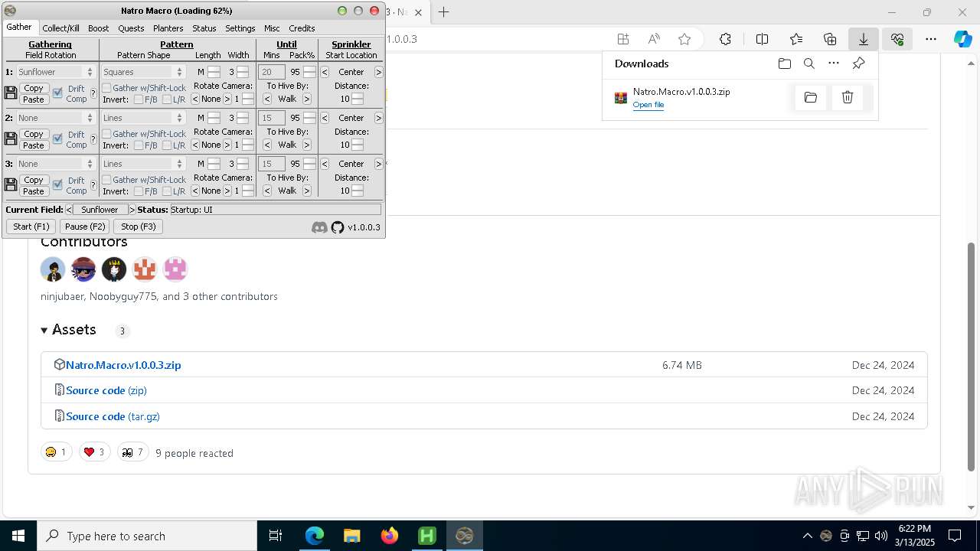Image resolution: width=980 pixels, height=551 pixels.
Task: Open row 1 Squares pattern dropdown
Action: (x=143, y=72)
